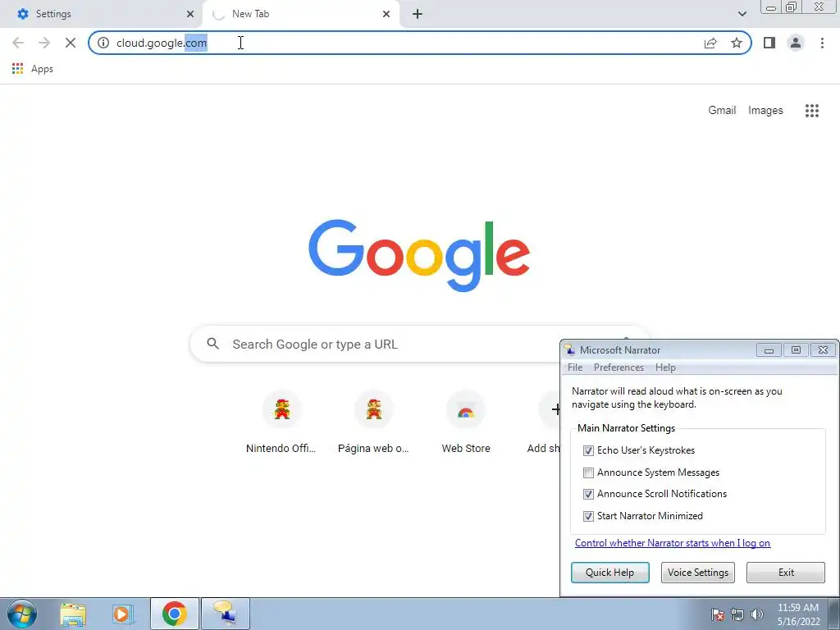Screen dimensions: 840x630
Task: Open Página web o... shortcut tile
Action: click(373, 423)
